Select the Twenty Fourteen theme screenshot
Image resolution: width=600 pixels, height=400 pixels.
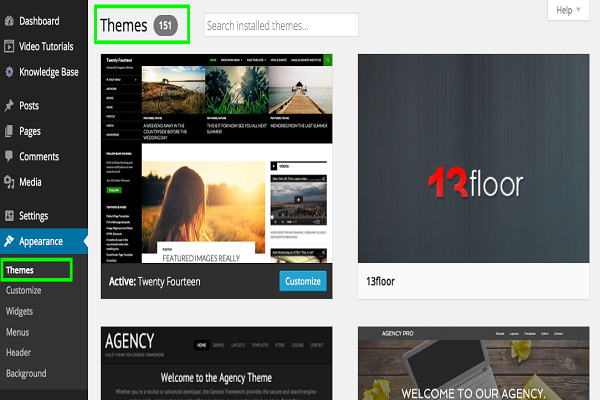point(217,158)
